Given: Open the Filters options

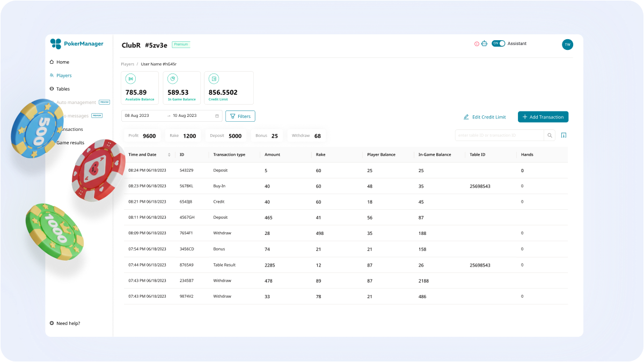Looking at the screenshot, I should click(x=240, y=116).
